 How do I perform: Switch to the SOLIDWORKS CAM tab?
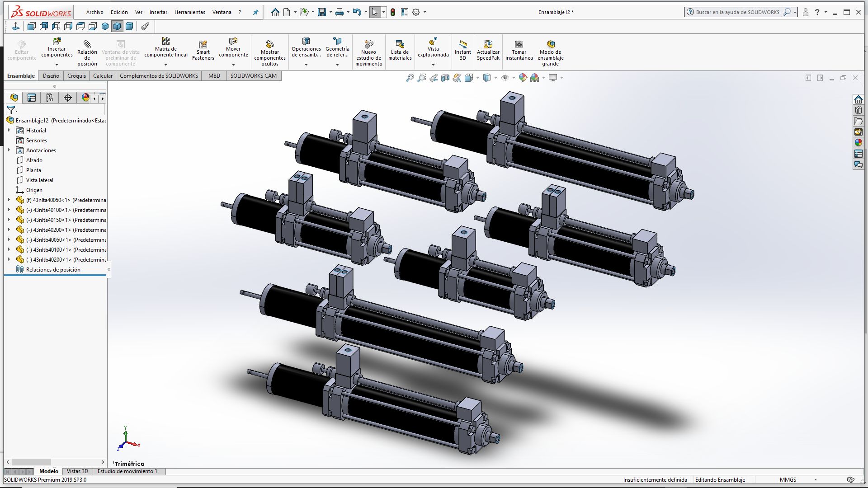pos(253,76)
